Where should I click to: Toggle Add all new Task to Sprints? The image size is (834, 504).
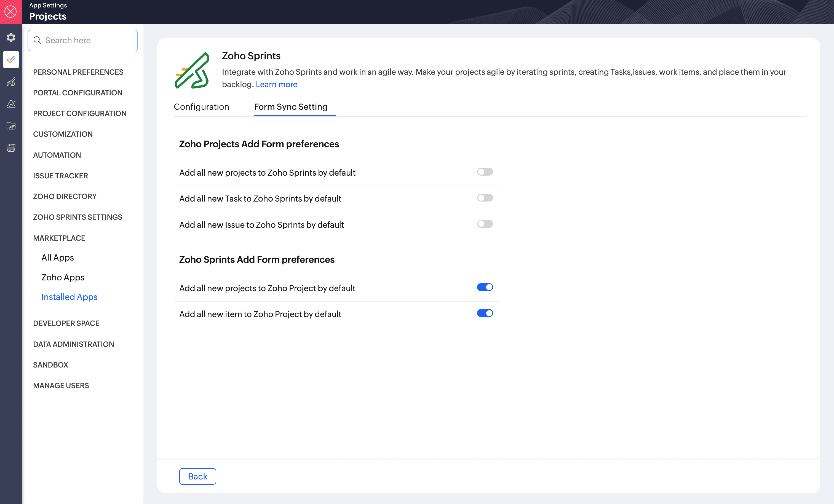point(485,198)
